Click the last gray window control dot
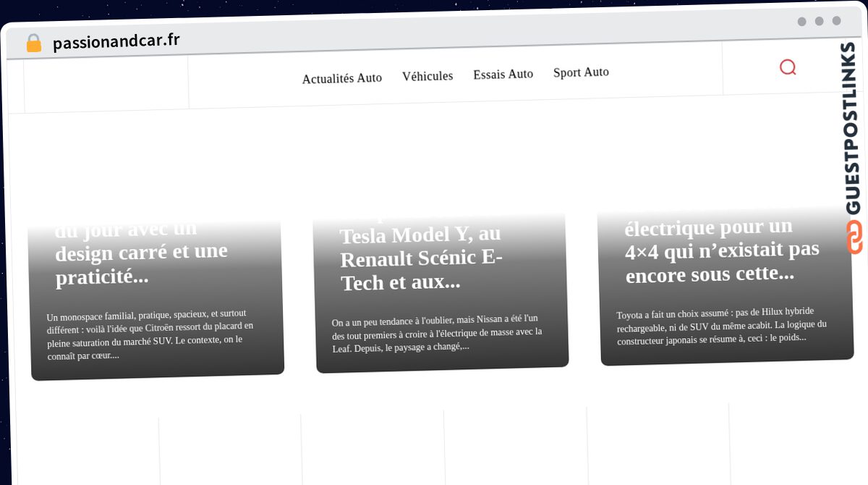 (836, 21)
